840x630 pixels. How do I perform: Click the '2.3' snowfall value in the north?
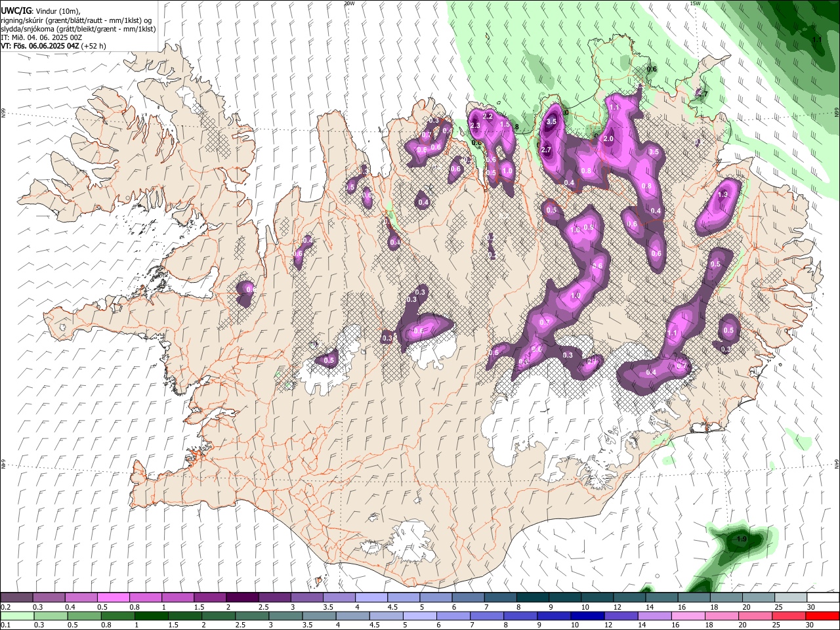[x=476, y=125]
